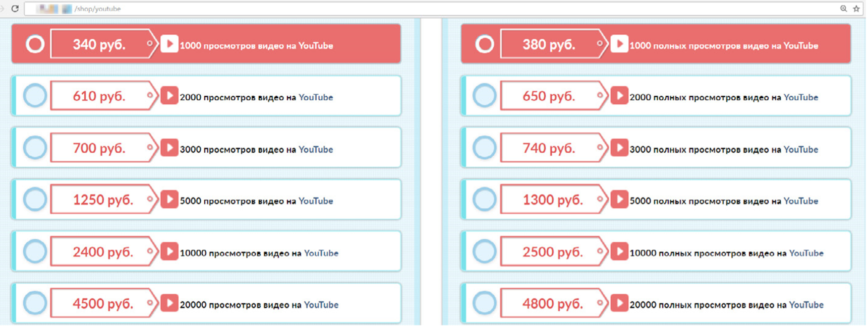Open the zoom magnifier in the address bar
Image resolution: width=868 pixels, height=326 pixels.
pos(843,9)
